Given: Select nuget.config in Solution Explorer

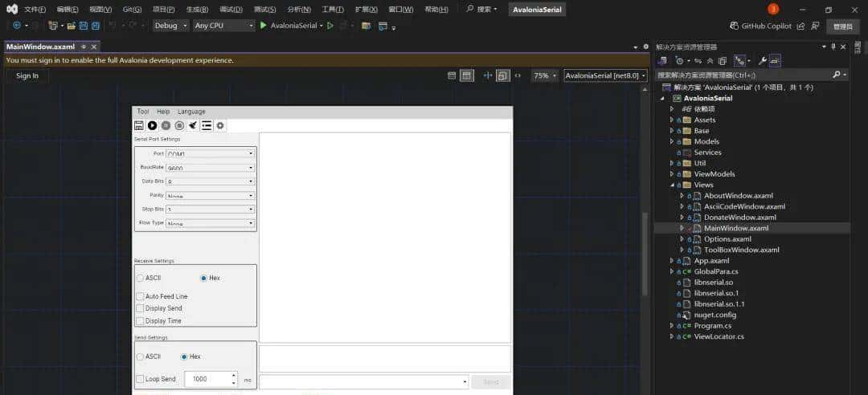Looking at the screenshot, I should [x=715, y=315].
